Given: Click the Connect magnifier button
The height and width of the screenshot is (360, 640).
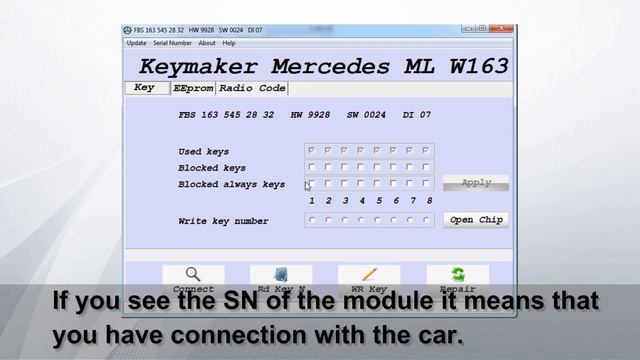Looking at the screenshot, I should pyautogui.click(x=193, y=280).
